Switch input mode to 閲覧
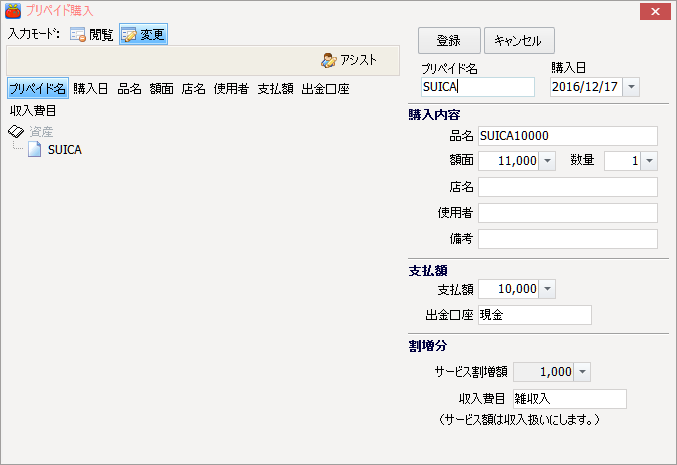Screen dimensions: 677x465 92,35
